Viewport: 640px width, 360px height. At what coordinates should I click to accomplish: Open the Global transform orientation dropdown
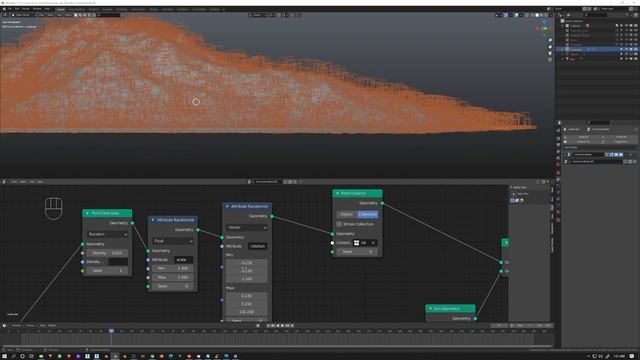[257, 15]
